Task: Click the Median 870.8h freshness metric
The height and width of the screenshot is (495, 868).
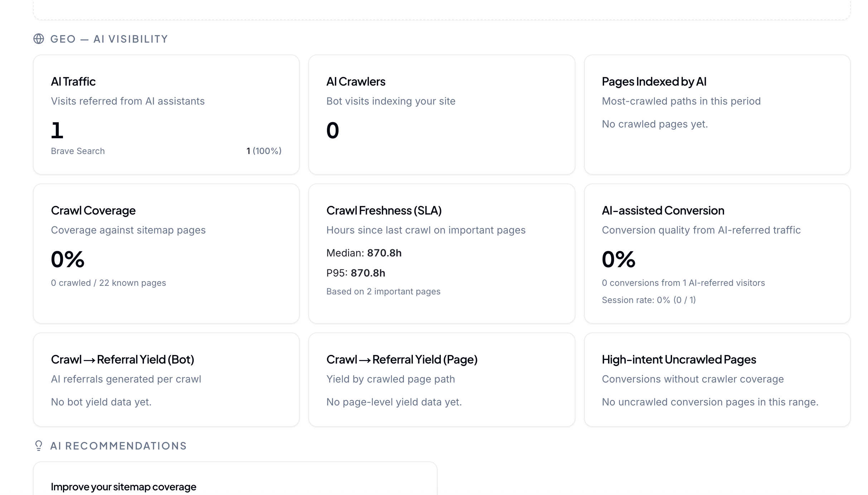Action: coord(364,253)
